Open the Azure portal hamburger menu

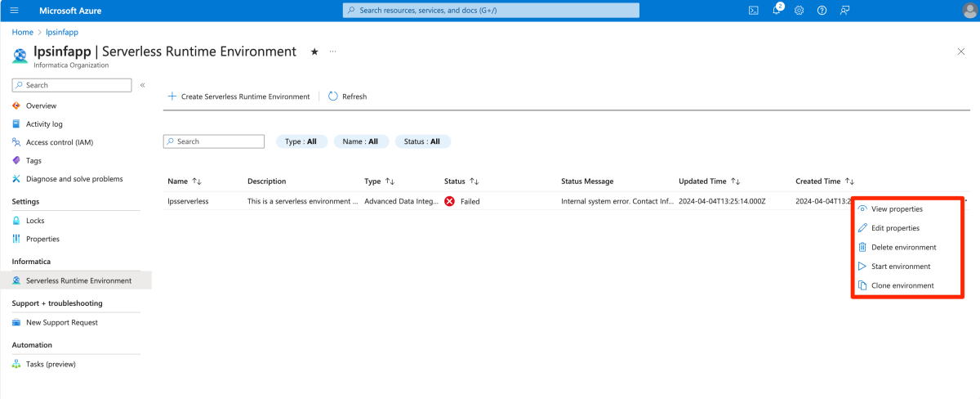coord(15,11)
